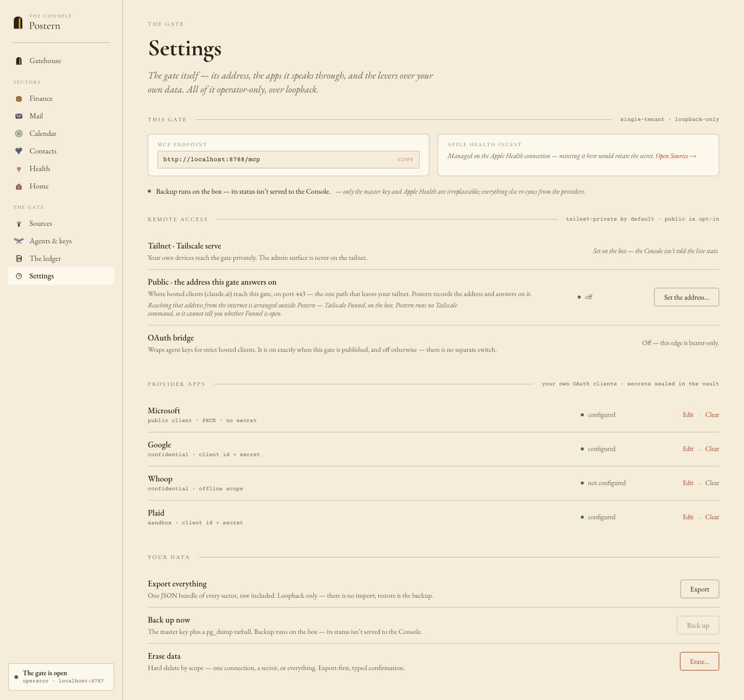
Task: Edit the Microsoft provider app
Action: (688, 415)
